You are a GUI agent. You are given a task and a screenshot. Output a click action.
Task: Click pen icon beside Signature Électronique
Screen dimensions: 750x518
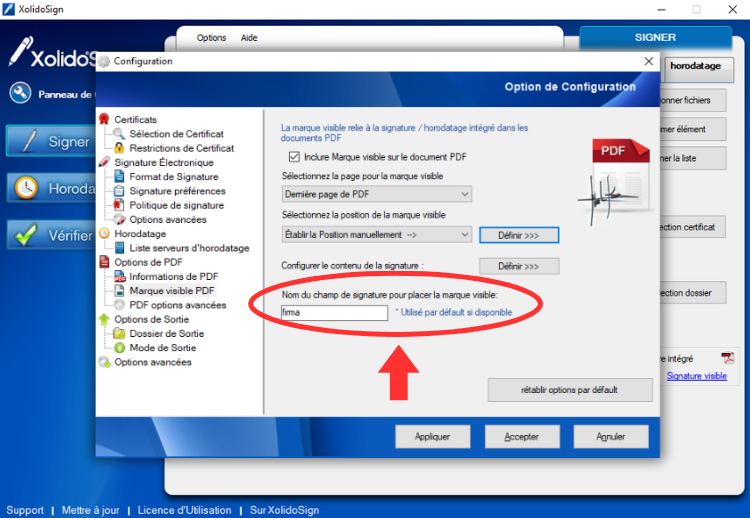[104, 162]
